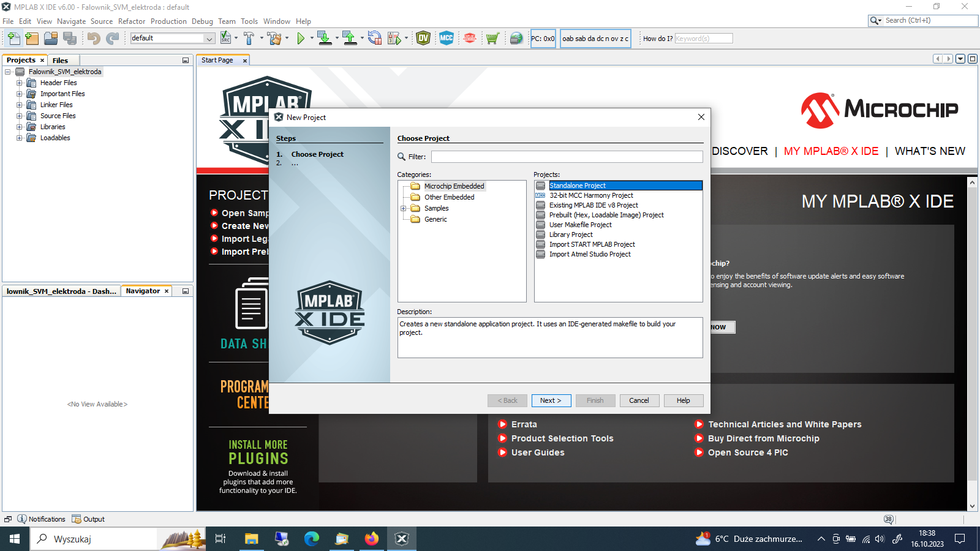The height and width of the screenshot is (551, 980).
Task: Click Make and Program Device download icon
Action: point(325,39)
